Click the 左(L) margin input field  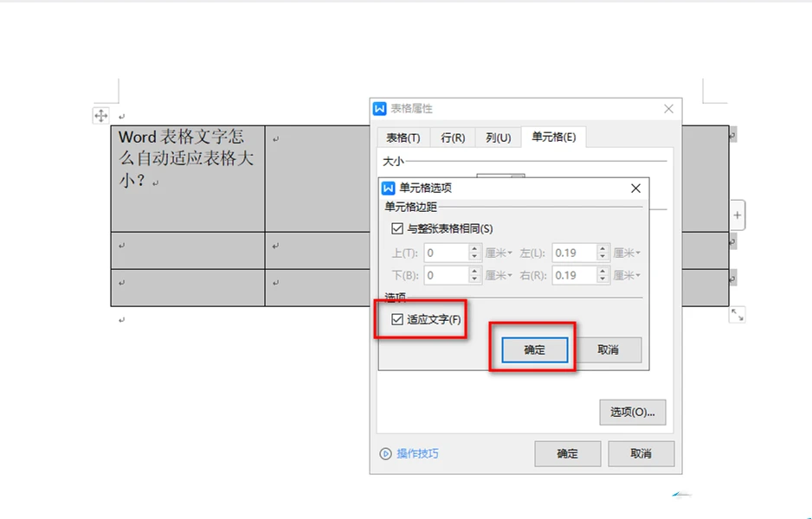574,253
